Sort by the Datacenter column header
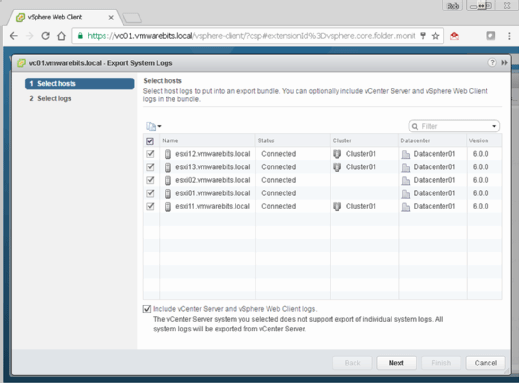The height and width of the screenshot is (383, 519). 433,141
